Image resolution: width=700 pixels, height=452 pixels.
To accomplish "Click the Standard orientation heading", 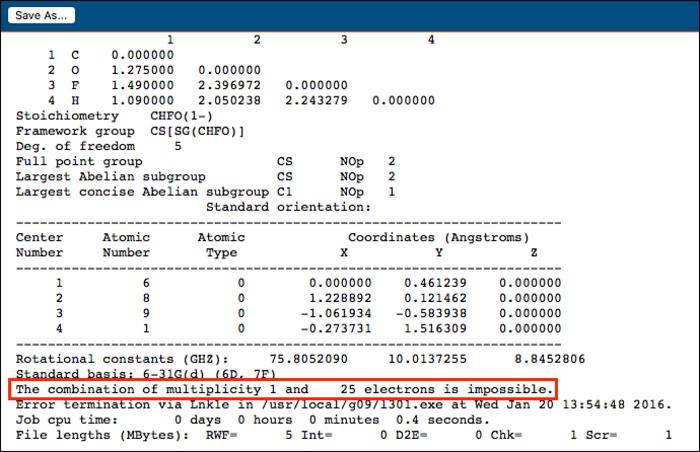I will point(288,207).
